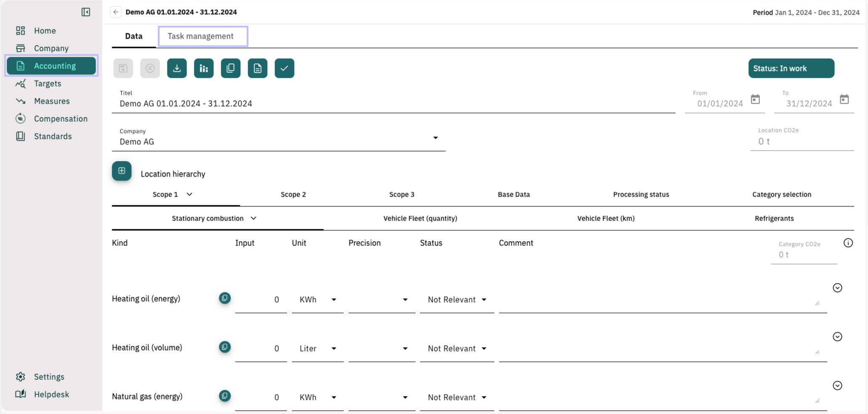Select the Stationary combustion sub-tab
This screenshot has height=414, width=868.
pyautogui.click(x=217, y=218)
